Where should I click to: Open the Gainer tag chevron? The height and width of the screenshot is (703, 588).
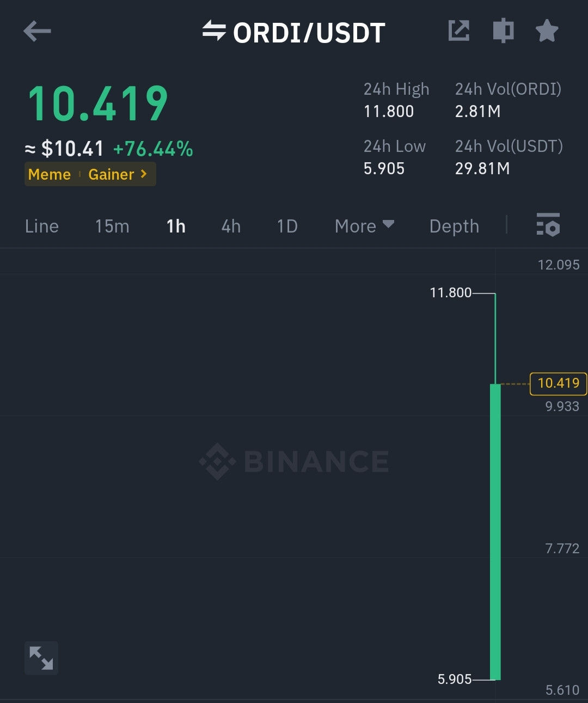tap(143, 174)
